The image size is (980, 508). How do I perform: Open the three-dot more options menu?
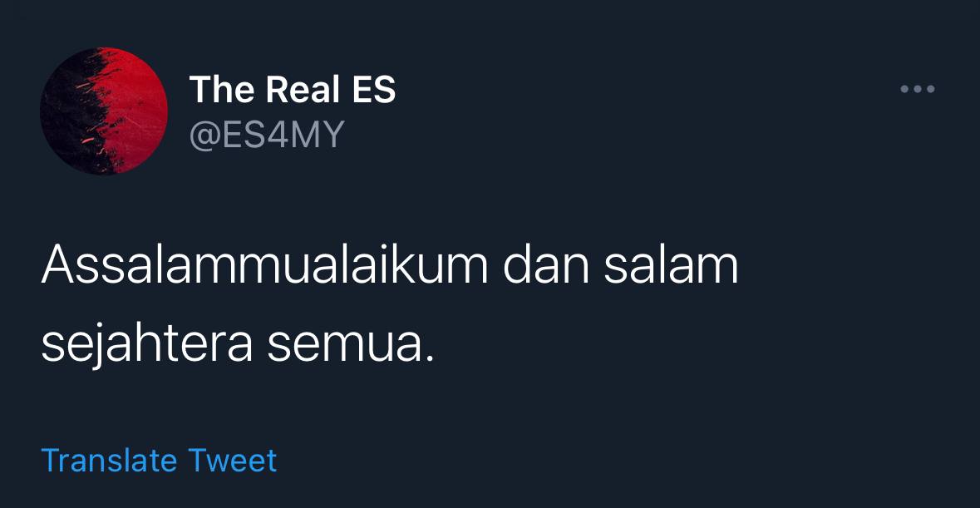(918, 89)
